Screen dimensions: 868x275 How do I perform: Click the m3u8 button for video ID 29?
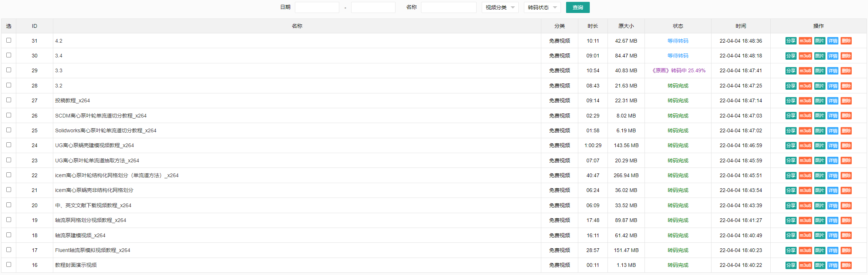pyautogui.click(x=805, y=71)
